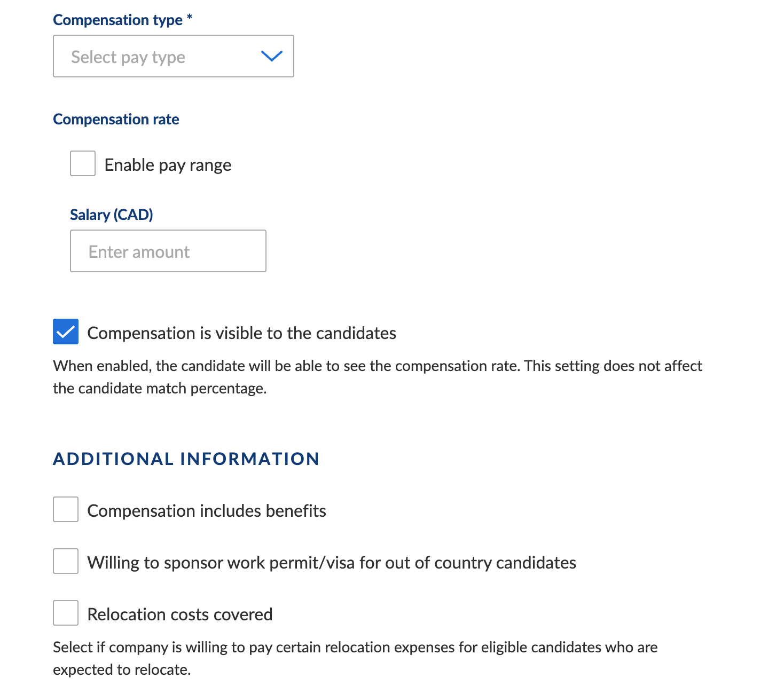Click the 'Compensation is visible to the candidates' label
The width and height of the screenshot is (784, 694).
[242, 333]
